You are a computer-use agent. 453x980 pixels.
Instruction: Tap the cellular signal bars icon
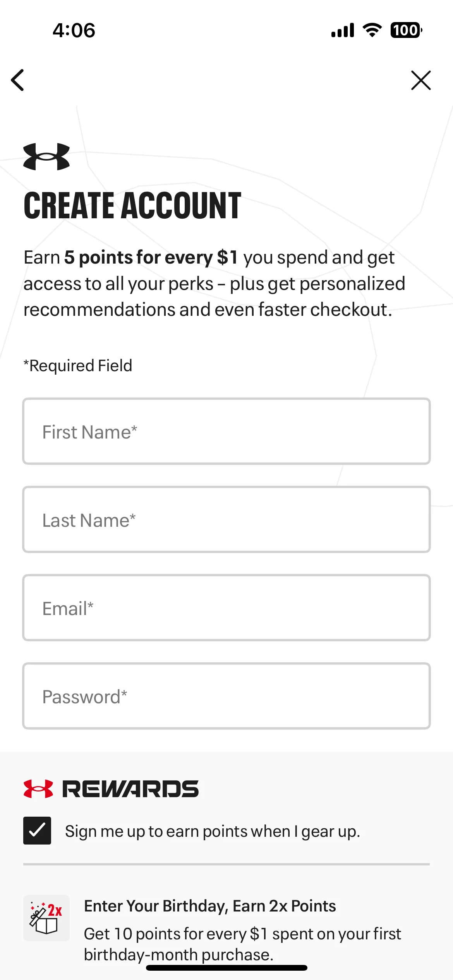click(343, 30)
